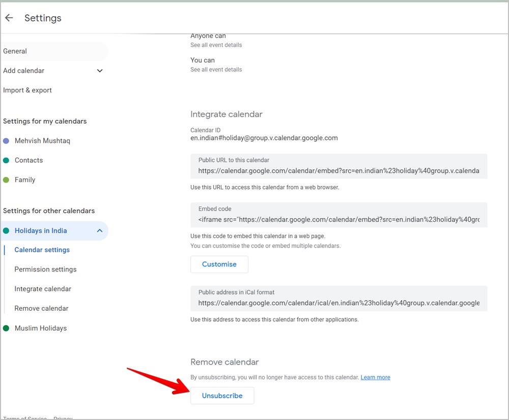Image resolution: width=509 pixels, height=420 pixels.
Task: Click 'Settings for other calendars' heading
Action: [x=49, y=211]
